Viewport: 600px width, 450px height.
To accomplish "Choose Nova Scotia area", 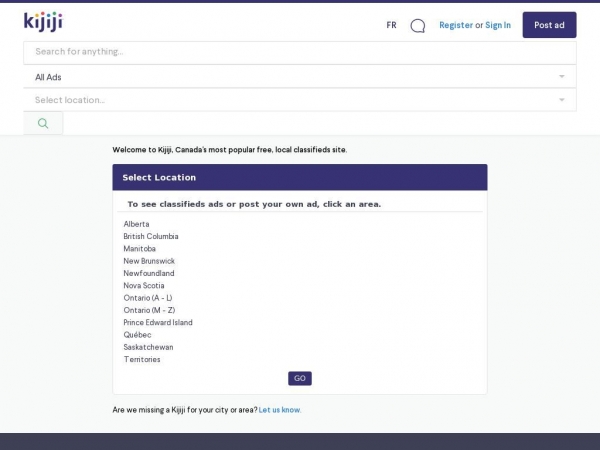I will 143,285.
